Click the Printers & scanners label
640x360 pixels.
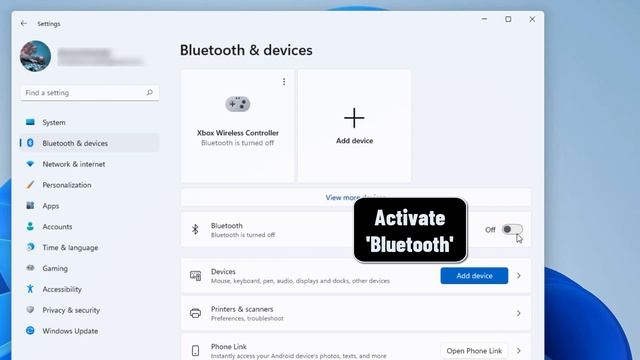[242, 309]
